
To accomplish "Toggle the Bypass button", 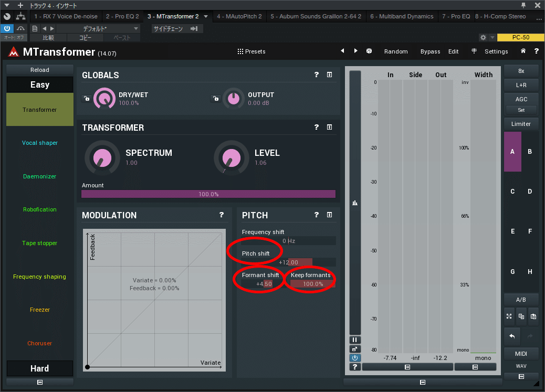I will pyautogui.click(x=431, y=51).
